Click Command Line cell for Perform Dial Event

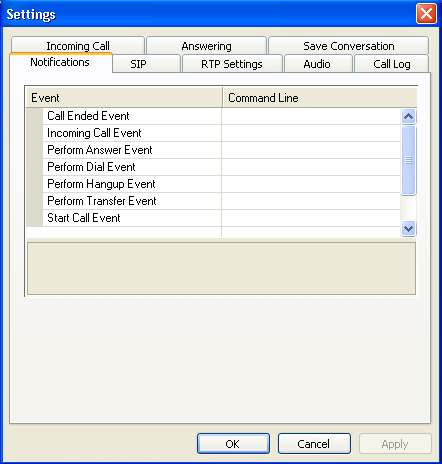tap(311, 167)
